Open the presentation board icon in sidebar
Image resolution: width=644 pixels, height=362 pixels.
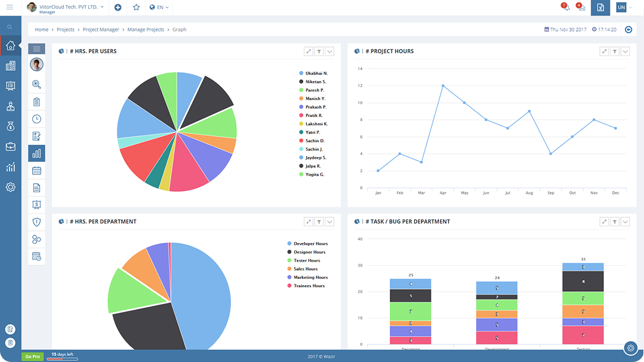click(x=11, y=86)
